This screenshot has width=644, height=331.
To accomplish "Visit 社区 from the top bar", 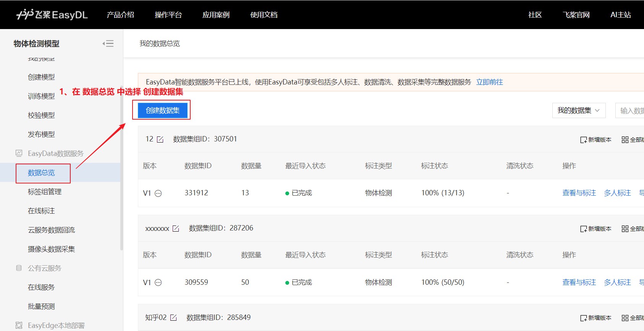I will [x=535, y=15].
